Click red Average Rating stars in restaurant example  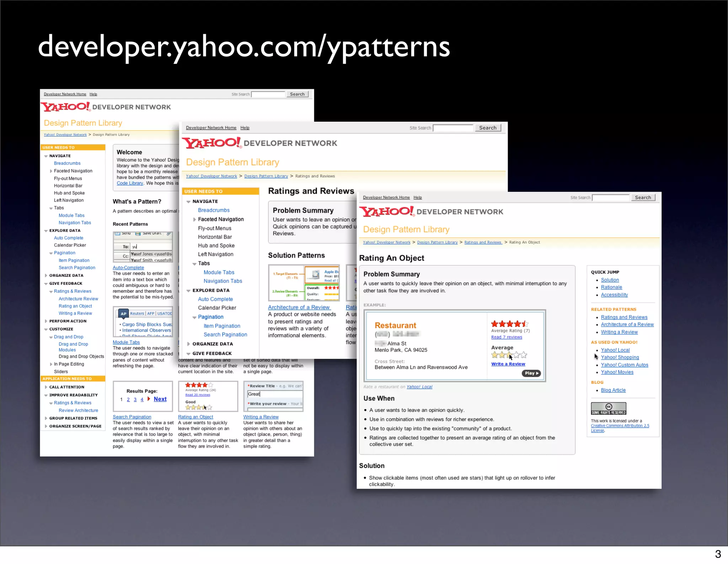510,324
